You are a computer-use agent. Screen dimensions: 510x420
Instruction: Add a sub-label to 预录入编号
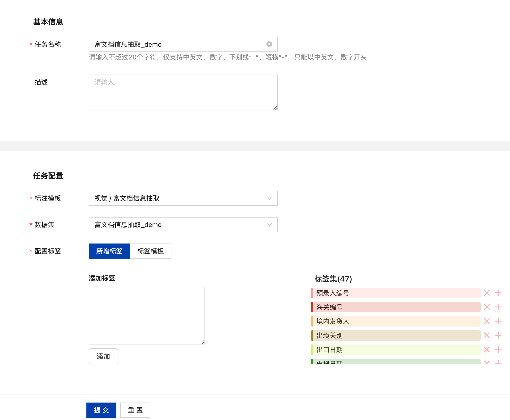click(x=498, y=293)
